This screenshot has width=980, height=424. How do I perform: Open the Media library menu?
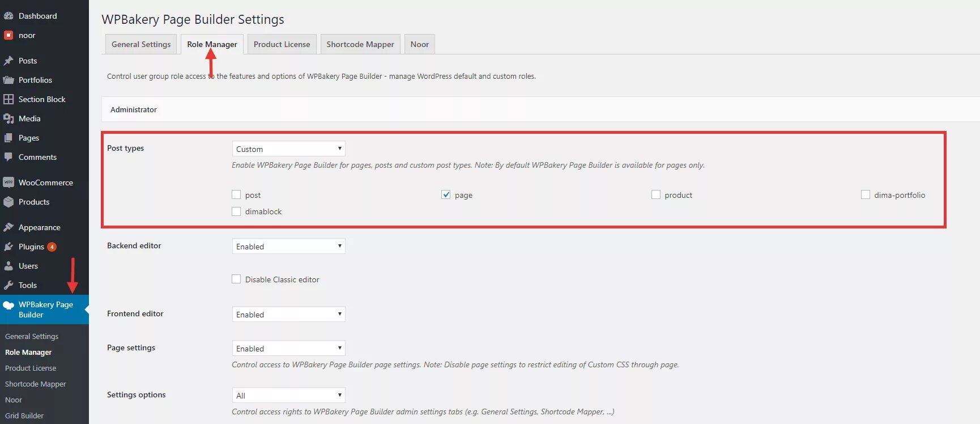tap(29, 118)
